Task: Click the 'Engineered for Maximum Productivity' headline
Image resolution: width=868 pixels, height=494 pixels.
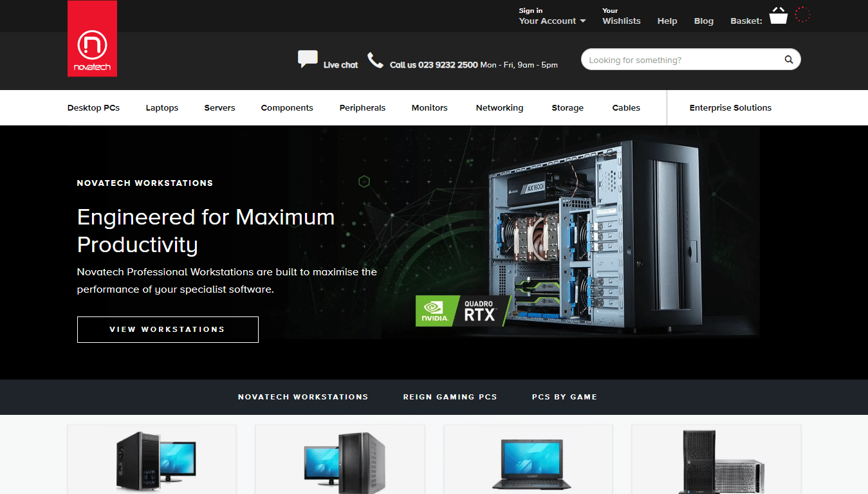Action: (206, 230)
